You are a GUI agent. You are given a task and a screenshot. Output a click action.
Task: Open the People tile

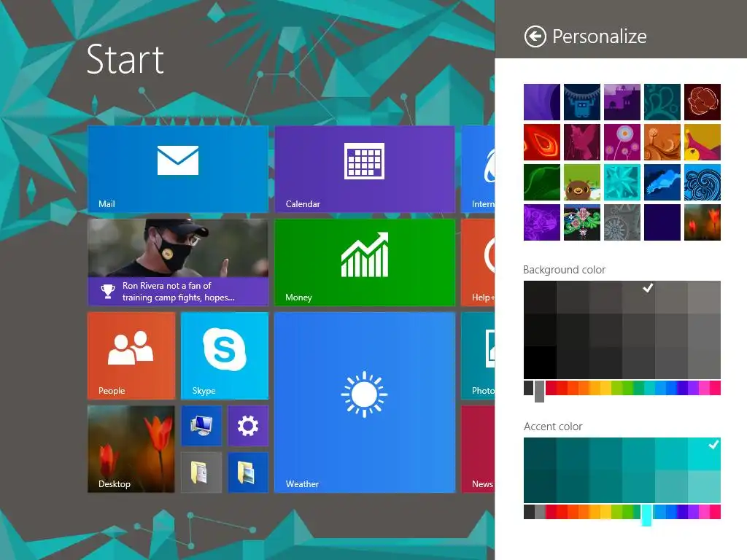click(131, 356)
